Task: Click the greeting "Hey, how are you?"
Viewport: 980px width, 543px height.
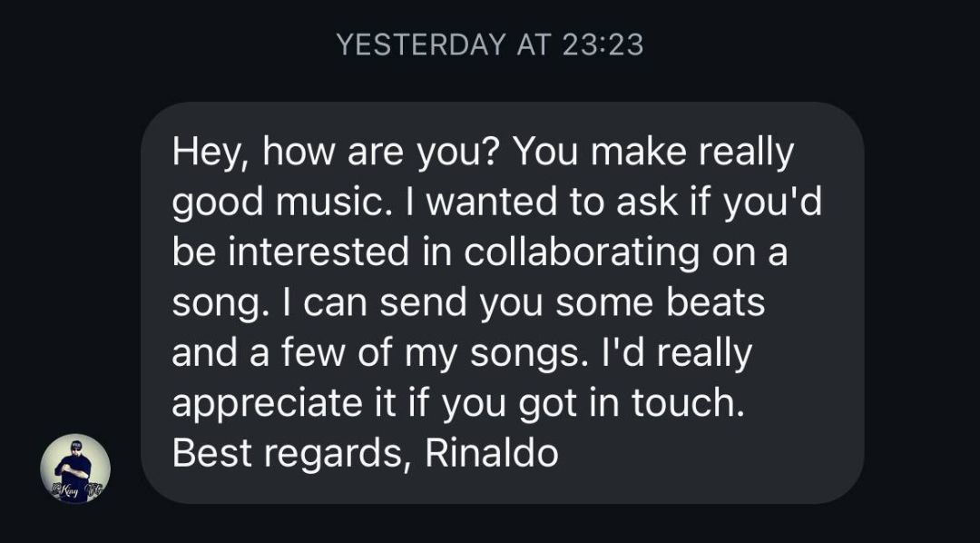Action: tap(332, 153)
